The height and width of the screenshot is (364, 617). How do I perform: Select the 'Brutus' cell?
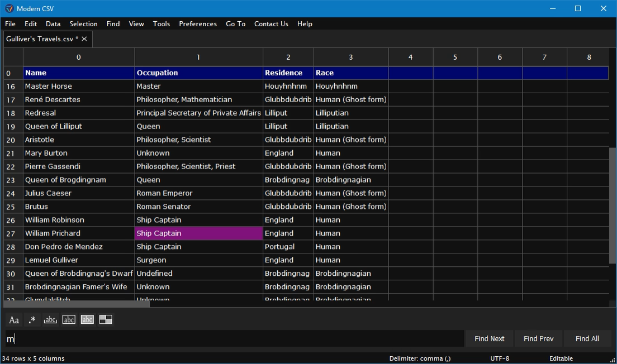[x=79, y=207]
